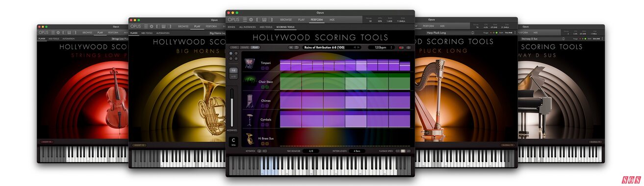Click the Find mode button
This screenshot has width=644, height=186.
point(234,47)
